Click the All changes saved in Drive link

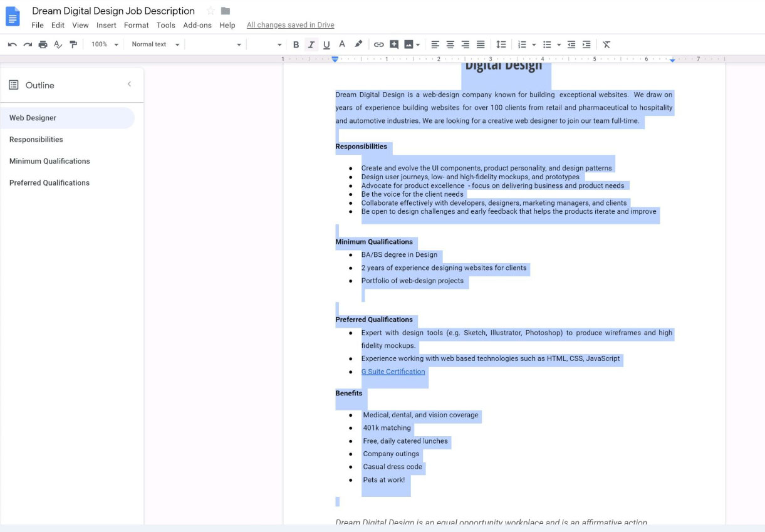click(x=291, y=25)
